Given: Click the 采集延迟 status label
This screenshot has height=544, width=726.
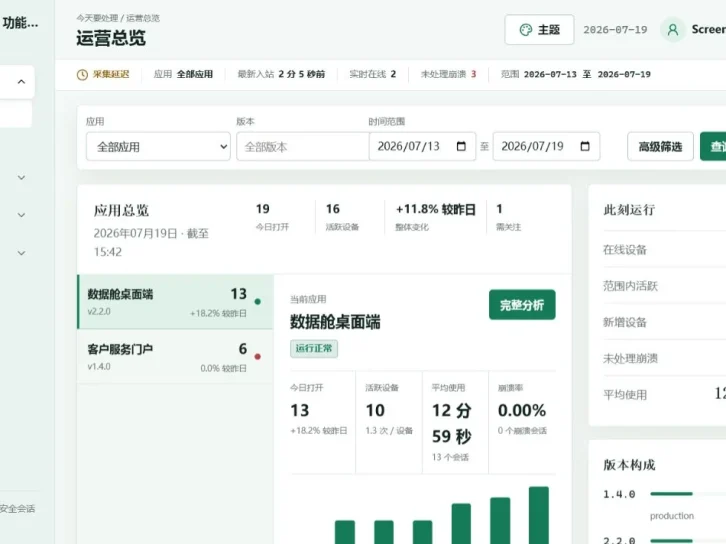Looking at the screenshot, I should (111, 74).
